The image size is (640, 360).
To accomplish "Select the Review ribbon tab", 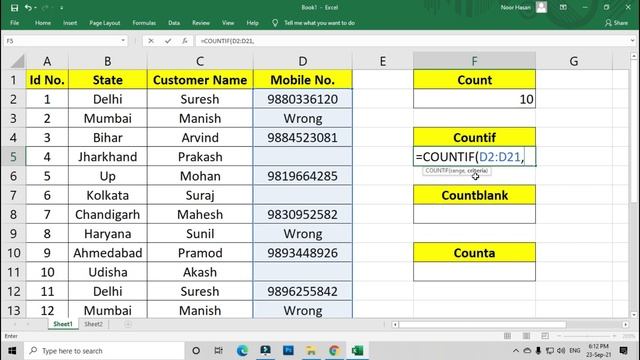I will pos(201,23).
